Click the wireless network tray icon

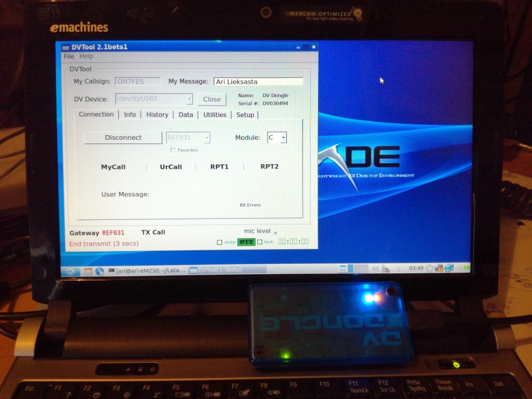click(x=398, y=269)
